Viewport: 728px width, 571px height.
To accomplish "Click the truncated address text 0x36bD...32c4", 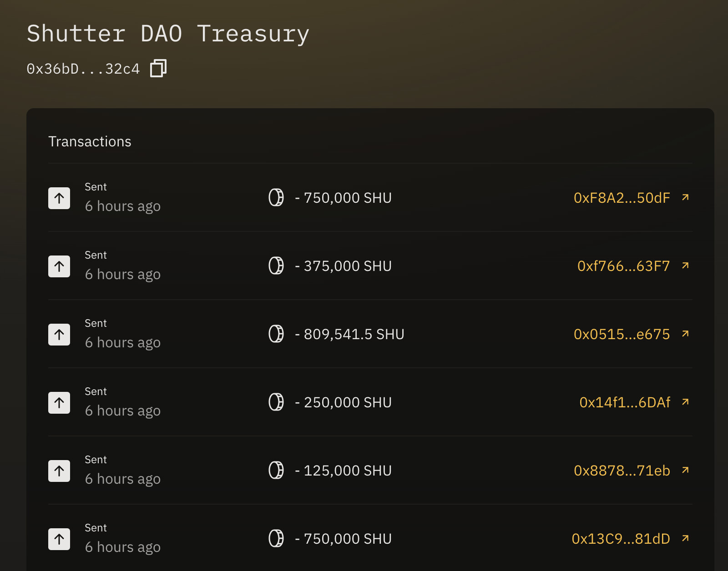I will click(x=83, y=69).
